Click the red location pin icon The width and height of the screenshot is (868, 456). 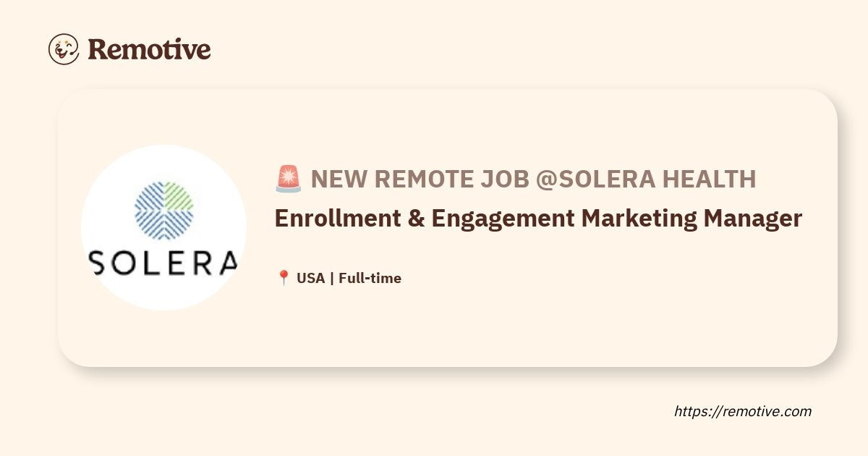[284, 278]
